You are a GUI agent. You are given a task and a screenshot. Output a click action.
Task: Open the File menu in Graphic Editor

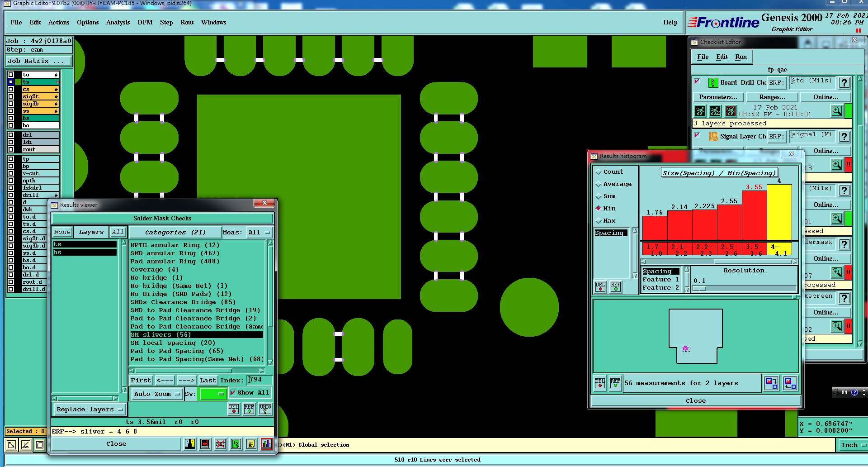pyautogui.click(x=16, y=23)
